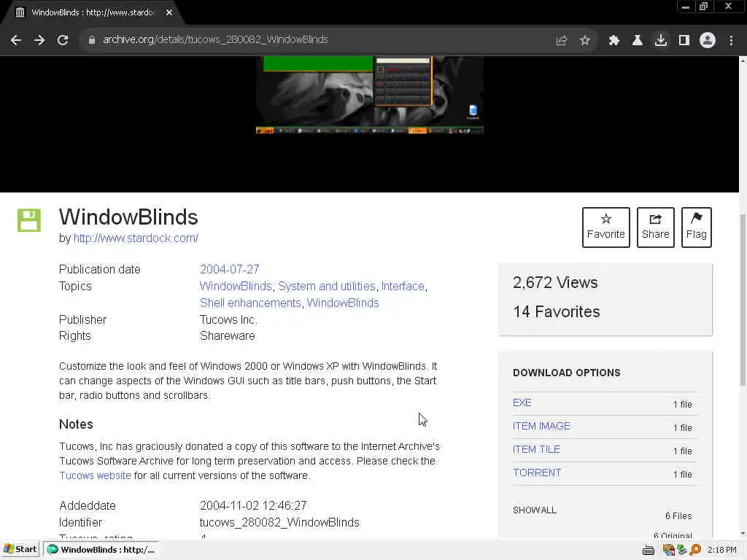Click the Addeddate value 2004-11-02 12:46:27
Image resolution: width=747 pixels, height=560 pixels.
253,506
